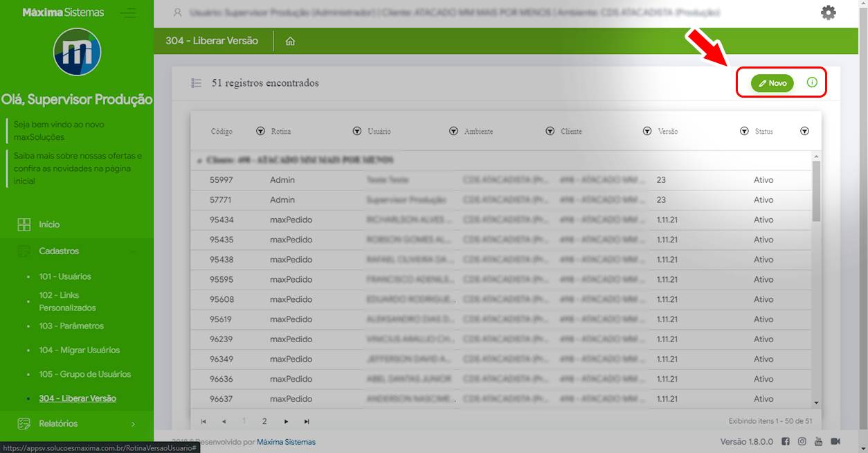Open the Instagram icon in footer
The image size is (868, 453).
tap(802, 442)
